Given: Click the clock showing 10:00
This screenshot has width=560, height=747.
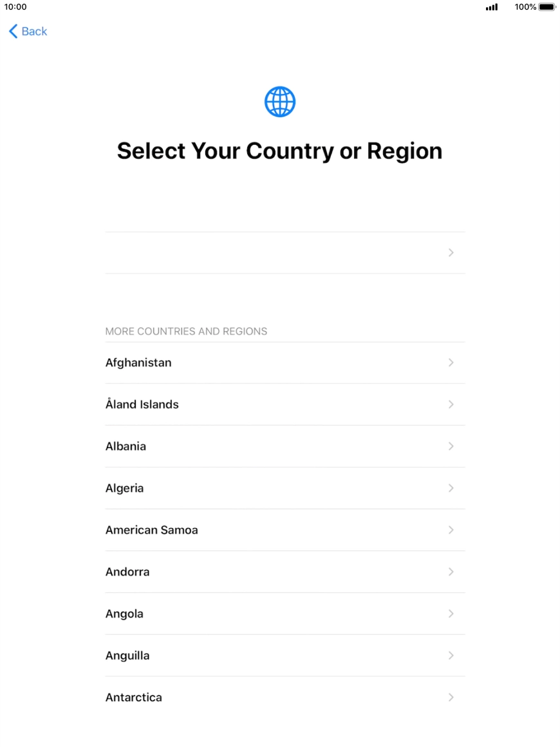Looking at the screenshot, I should coord(15,7).
